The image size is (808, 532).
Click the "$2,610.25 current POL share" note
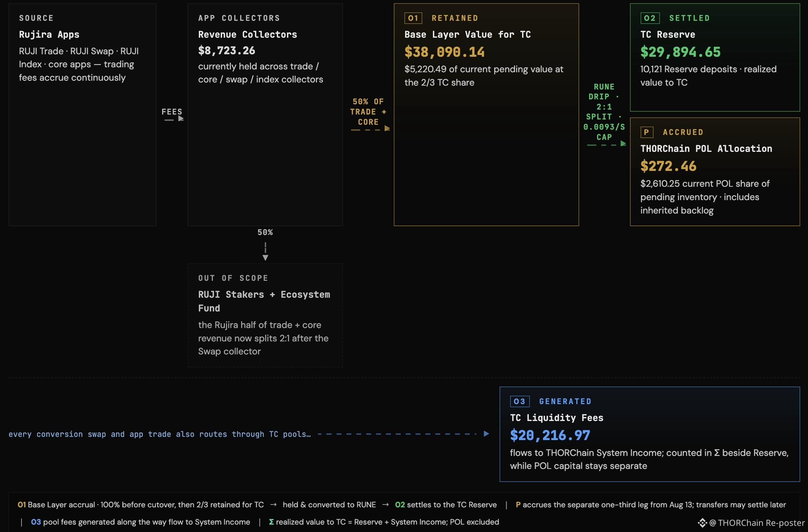705,197
